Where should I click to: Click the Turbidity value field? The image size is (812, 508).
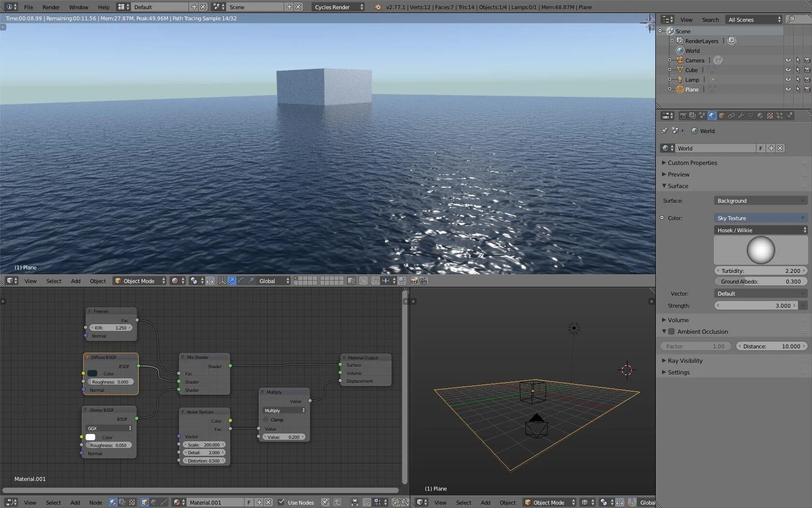click(x=761, y=271)
